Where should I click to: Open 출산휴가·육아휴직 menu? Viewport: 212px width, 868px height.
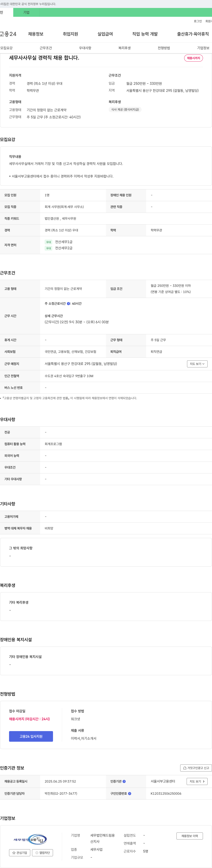pos(193,34)
